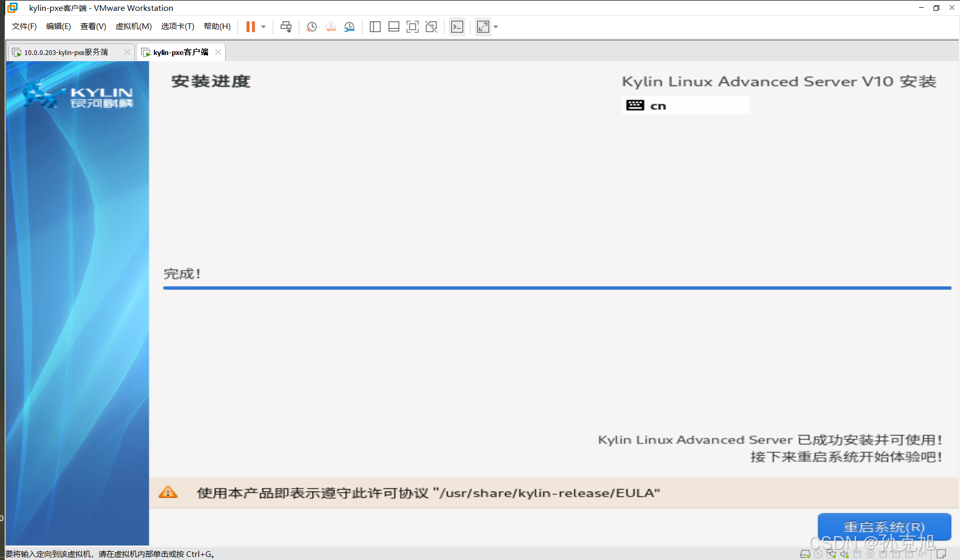This screenshot has height=560, width=960.
Task: Click the EULA license notice text
Action: (428, 493)
